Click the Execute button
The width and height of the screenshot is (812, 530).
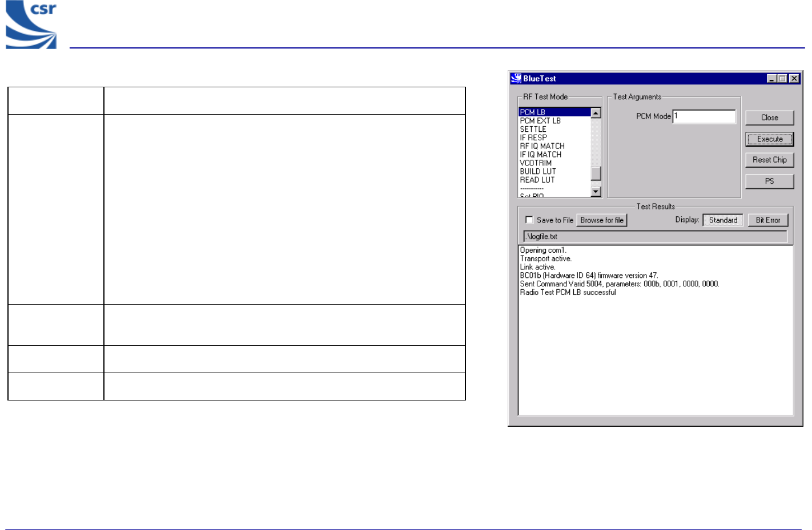pyautogui.click(x=769, y=139)
